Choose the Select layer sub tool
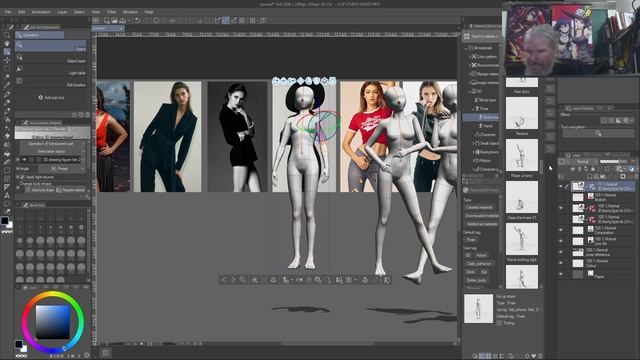The height and width of the screenshot is (360, 640). pyautogui.click(x=51, y=58)
